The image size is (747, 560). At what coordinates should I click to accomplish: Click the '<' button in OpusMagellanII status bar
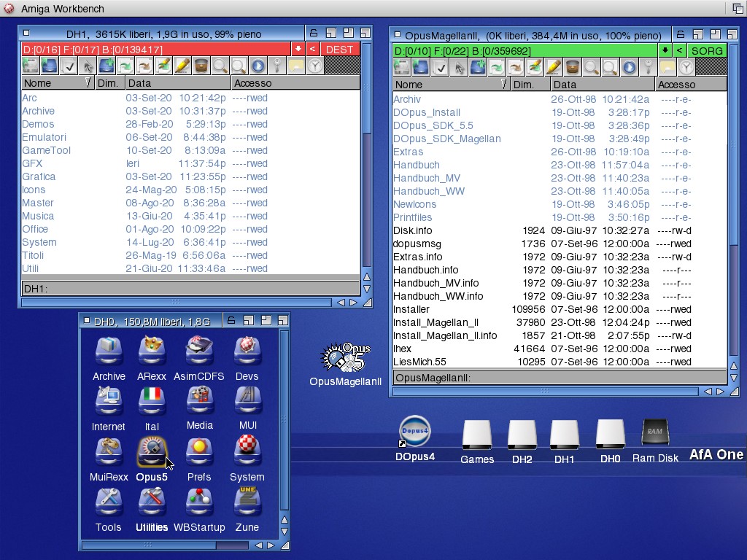click(x=679, y=50)
